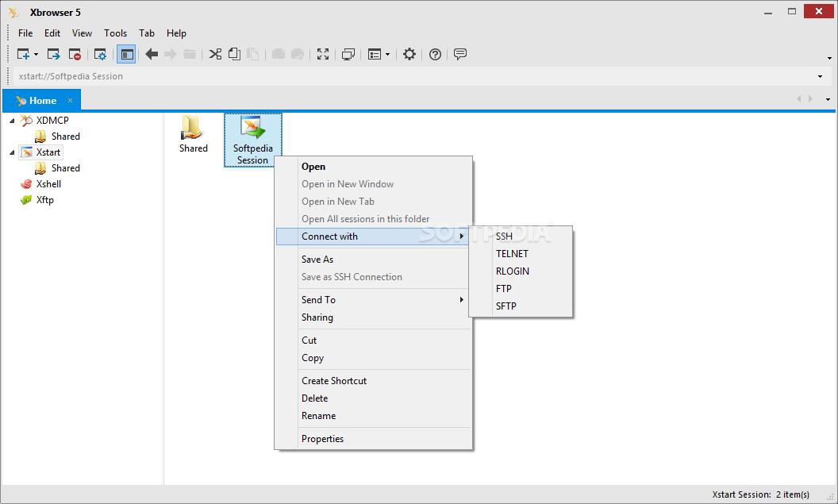The height and width of the screenshot is (504, 838).
Task: Toggle full screen with arrows icon
Action: tap(323, 54)
